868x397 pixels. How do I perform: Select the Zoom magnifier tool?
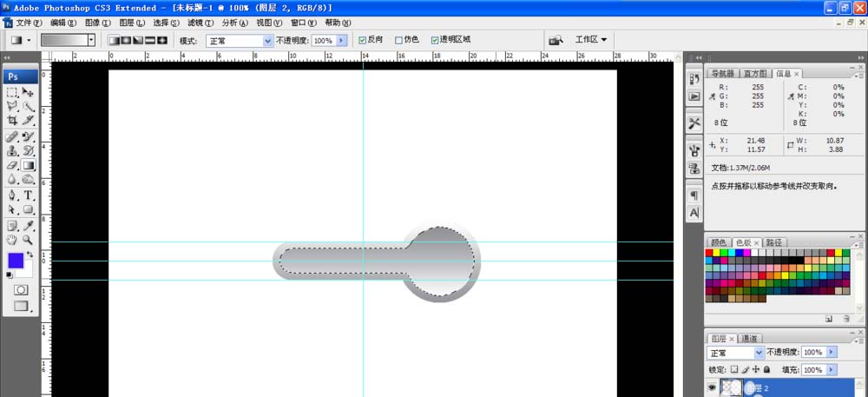click(x=29, y=240)
